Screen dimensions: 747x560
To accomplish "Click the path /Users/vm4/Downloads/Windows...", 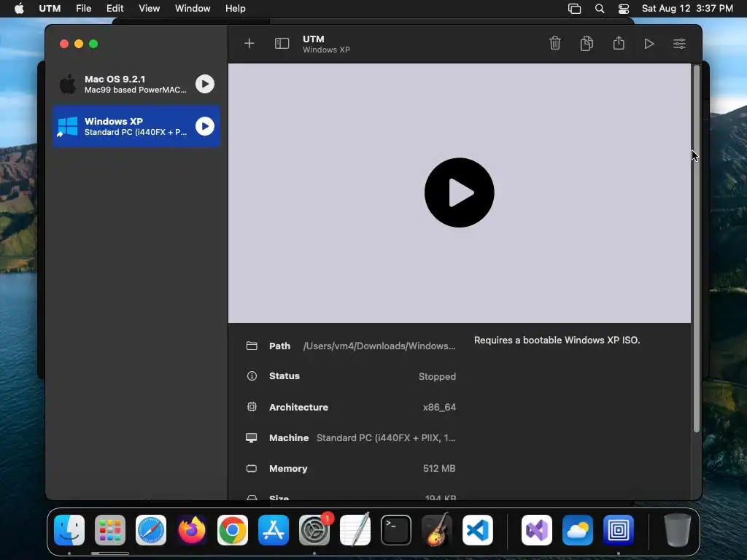I will [379, 346].
